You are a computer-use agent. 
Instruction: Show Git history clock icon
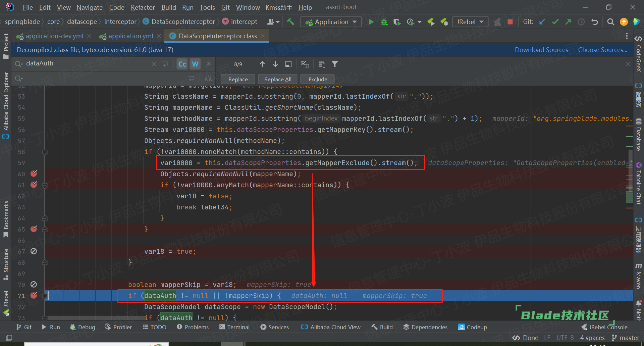pos(581,22)
